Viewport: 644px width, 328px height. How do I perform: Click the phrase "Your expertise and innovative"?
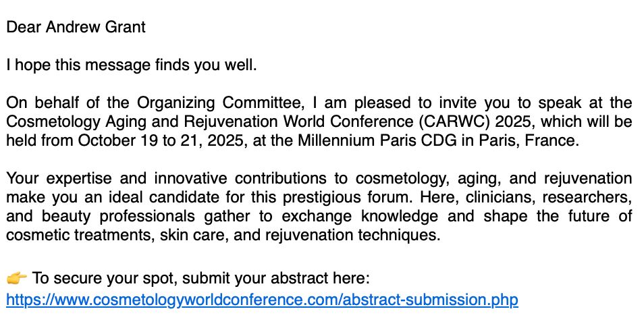[117, 178]
